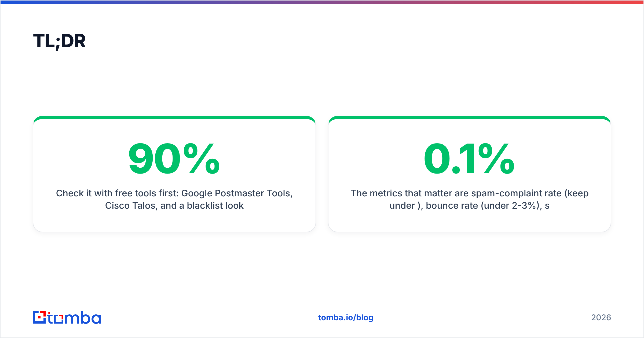Click 'Check it with free tools first' text

(x=117, y=193)
